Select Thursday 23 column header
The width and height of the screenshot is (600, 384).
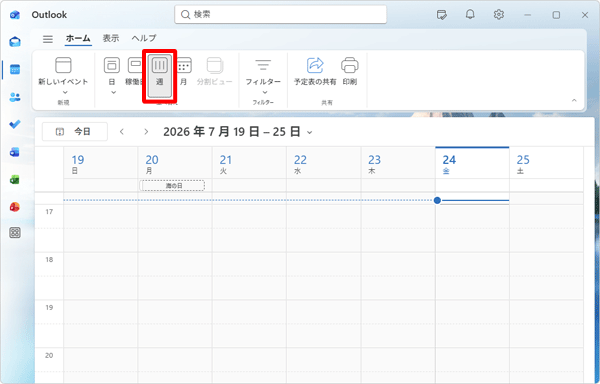click(x=398, y=163)
